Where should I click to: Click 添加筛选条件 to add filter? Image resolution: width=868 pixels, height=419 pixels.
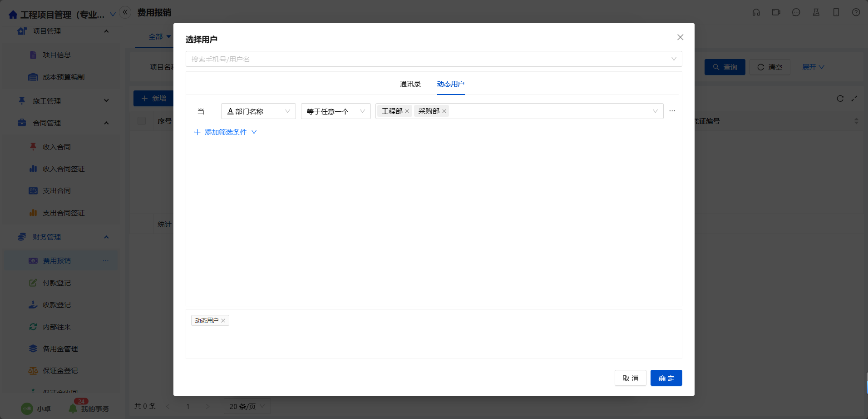pos(225,132)
